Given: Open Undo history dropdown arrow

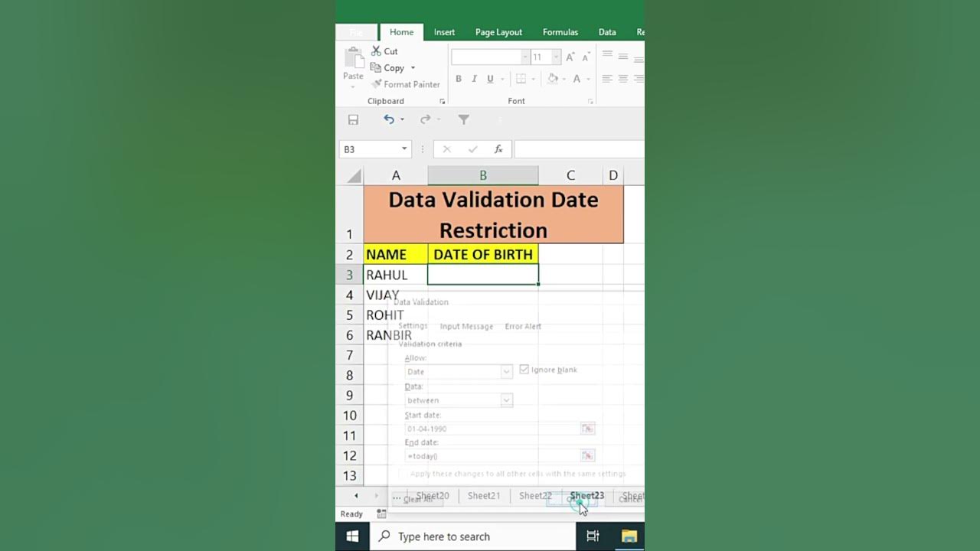Looking at the screenshot, I should coord(402,119).
